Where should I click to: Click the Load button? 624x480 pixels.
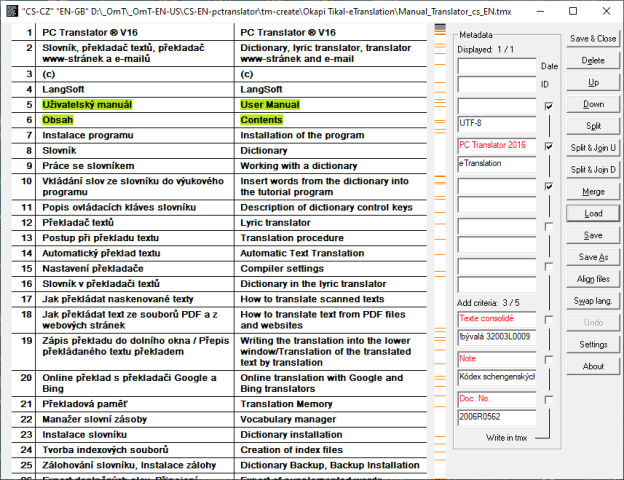[593, 213]
